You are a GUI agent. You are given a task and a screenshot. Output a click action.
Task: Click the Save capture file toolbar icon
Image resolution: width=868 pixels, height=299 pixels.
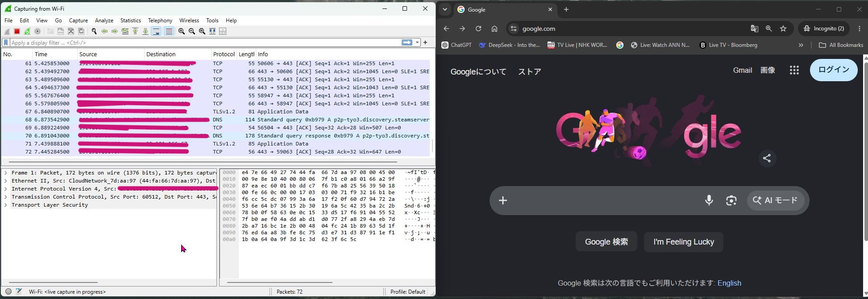click(x=61, y=31)
